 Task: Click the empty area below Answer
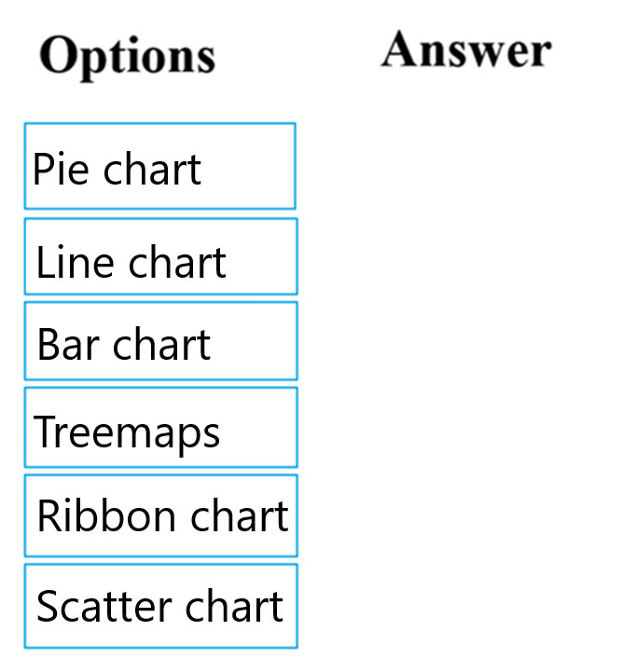pos(466,354)
